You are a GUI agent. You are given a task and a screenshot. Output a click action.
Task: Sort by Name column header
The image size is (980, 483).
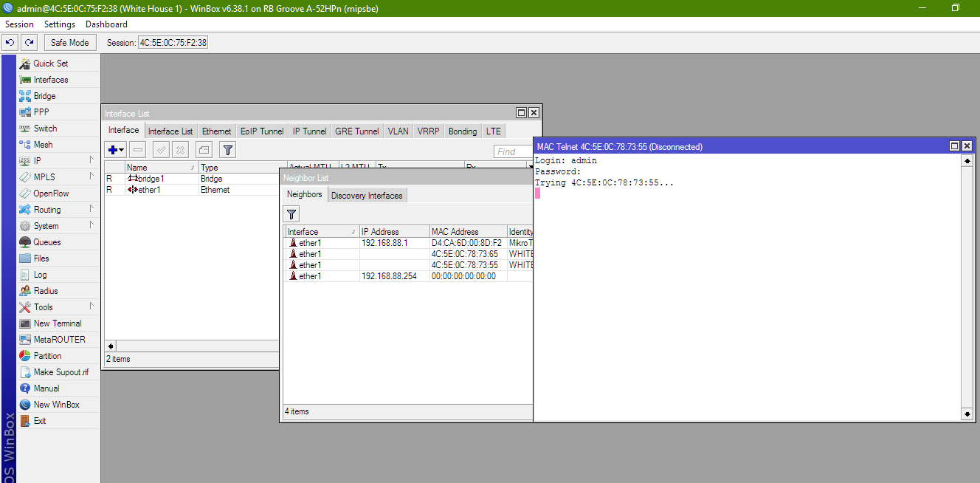(x=162, y=168)
